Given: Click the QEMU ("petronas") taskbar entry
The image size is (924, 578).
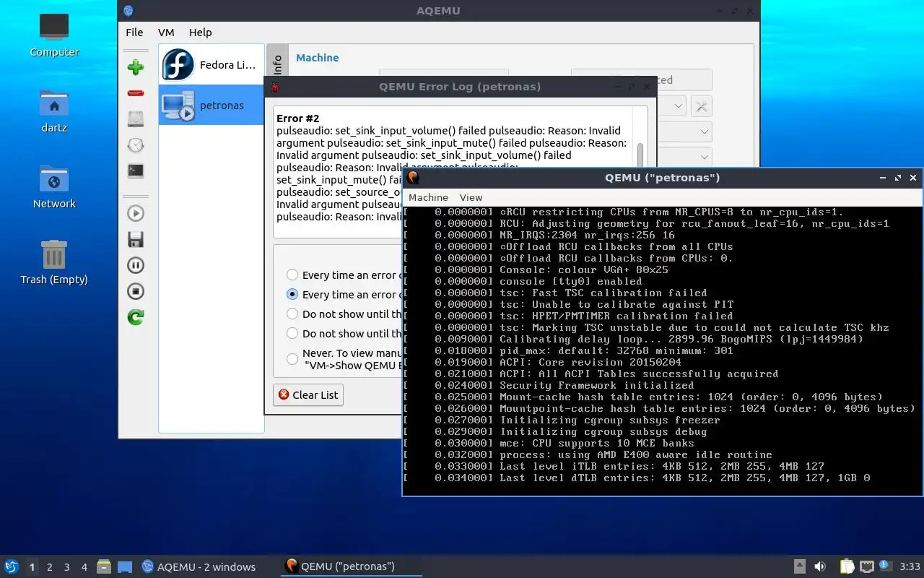Looking at the screenshot, I should [x=351, y=566].
